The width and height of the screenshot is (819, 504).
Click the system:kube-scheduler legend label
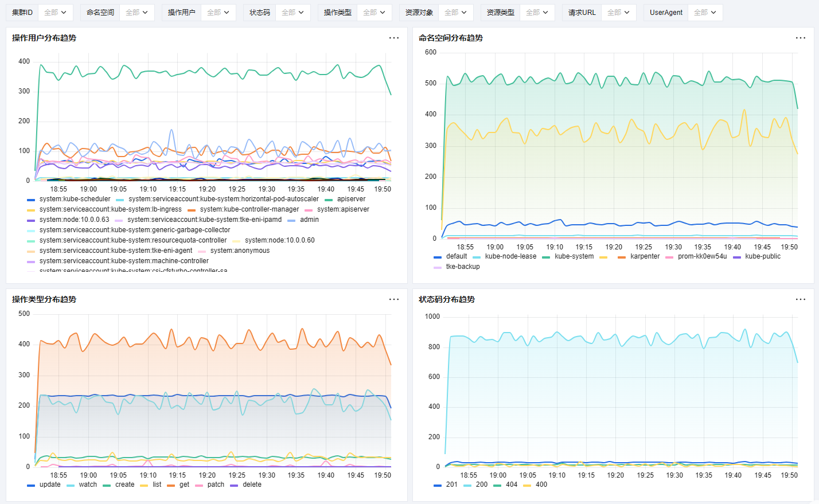pyautogui.click(x=75, y=199)
